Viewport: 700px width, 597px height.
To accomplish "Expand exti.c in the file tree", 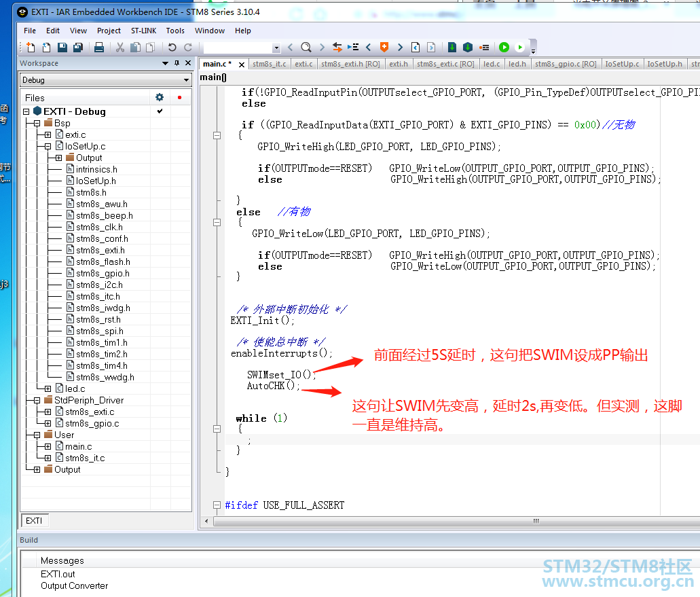I will click(x=48, y=134).
